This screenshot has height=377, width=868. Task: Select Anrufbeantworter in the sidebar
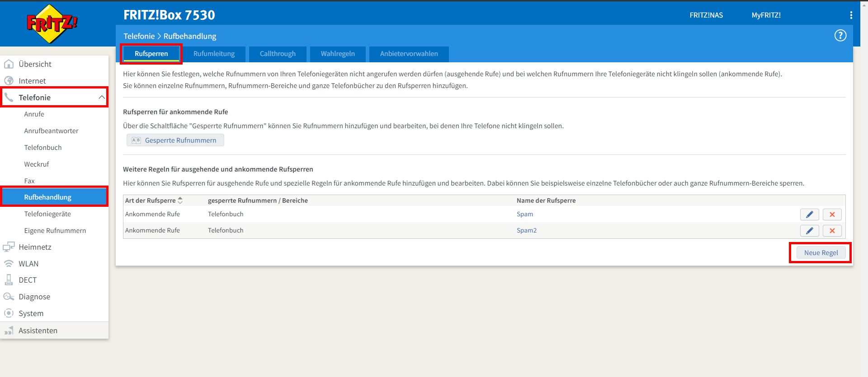51,131
